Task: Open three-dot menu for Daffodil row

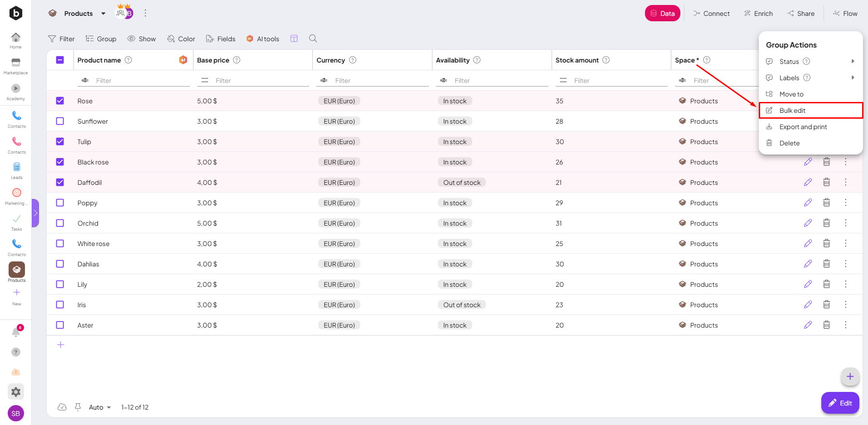Action: (x=845, y=182)
